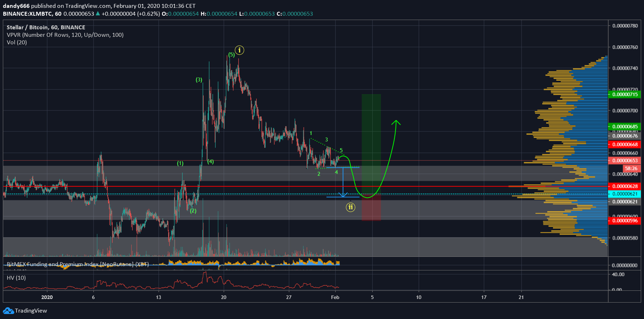Select the circled 'i' wave marker at the peak
This screenshot has height=319, width=644.
coord(240,50)
